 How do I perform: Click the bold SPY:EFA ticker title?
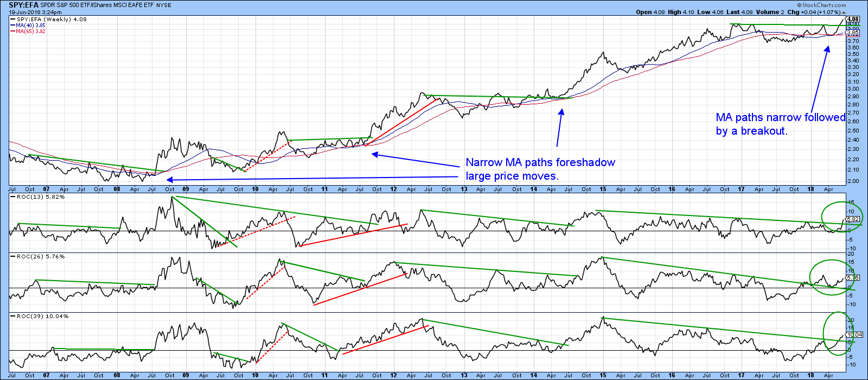(23, 5)
